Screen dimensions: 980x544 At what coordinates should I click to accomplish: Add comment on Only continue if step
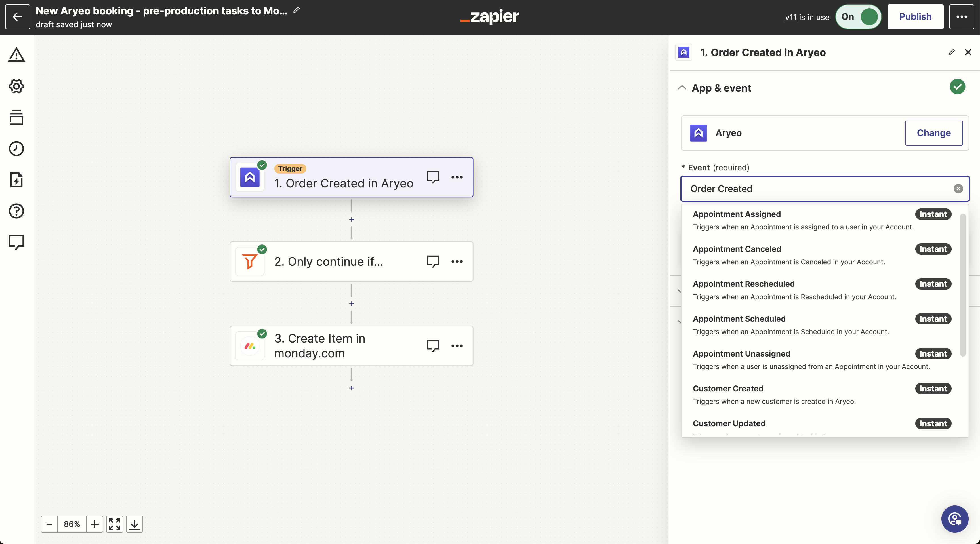[433, 261]
